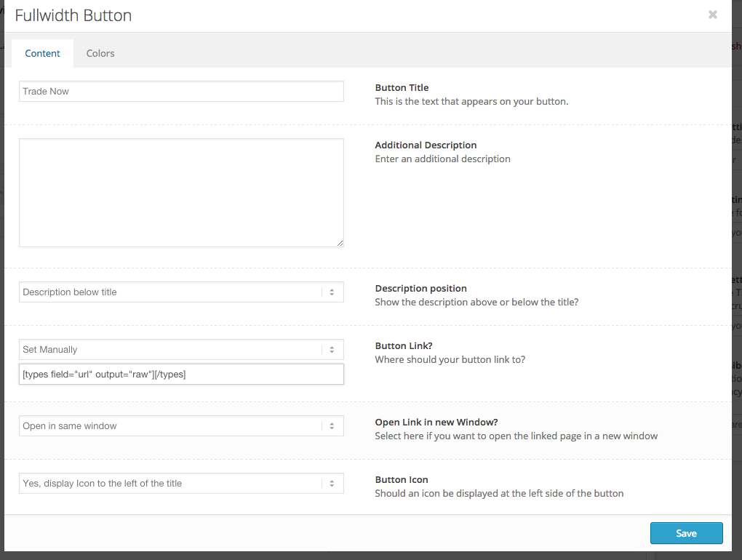Close the Fullwidth Button dialog

(x=712, y=15)
